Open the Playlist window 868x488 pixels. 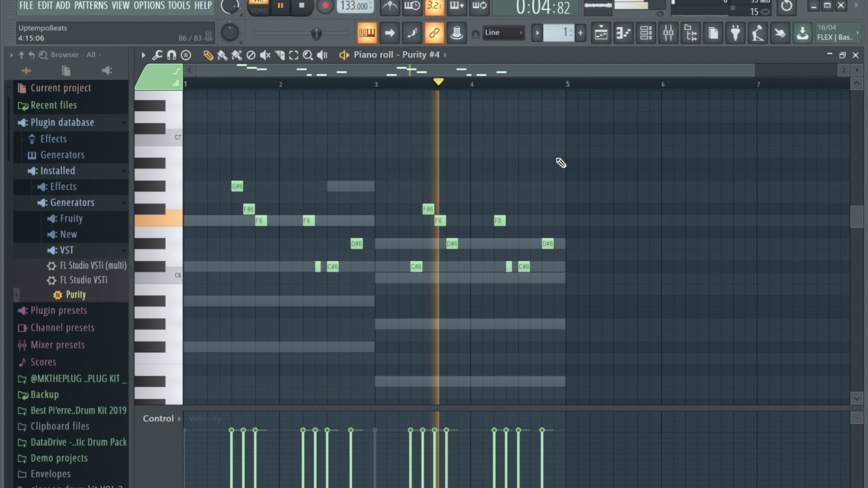601,33
